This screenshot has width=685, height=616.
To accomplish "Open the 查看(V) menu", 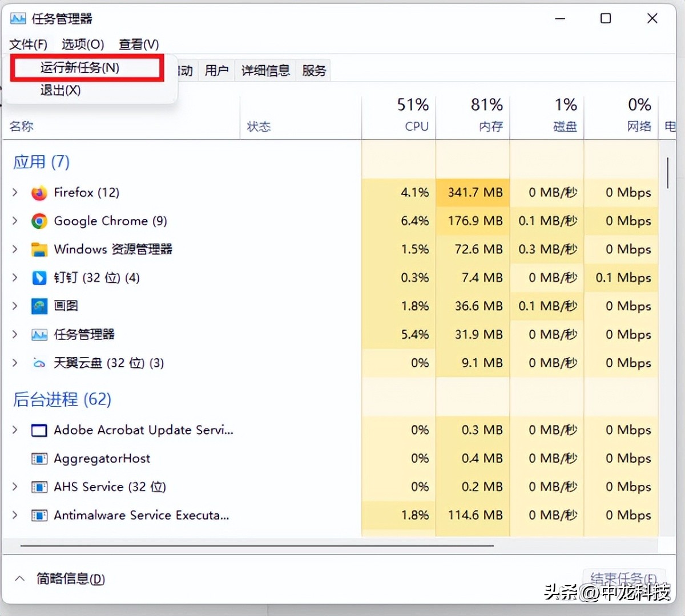I will (138, 44).
